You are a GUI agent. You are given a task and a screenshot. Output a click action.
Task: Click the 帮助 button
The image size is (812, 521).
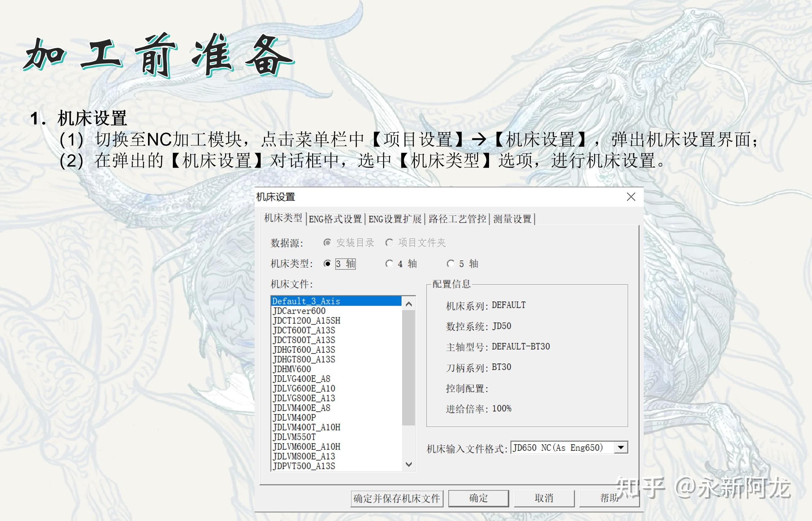click(x=609, y=498)
